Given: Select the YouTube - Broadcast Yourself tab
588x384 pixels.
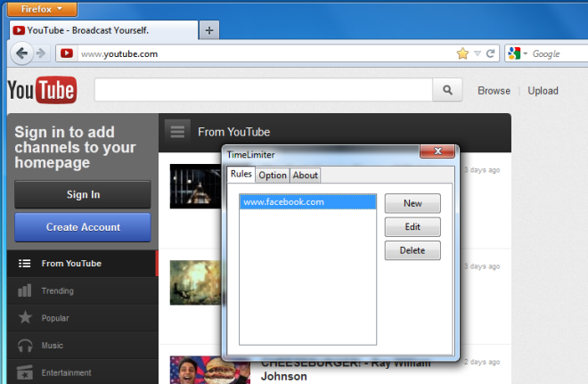Looking at the screenshot, I should tap(103, 30).
